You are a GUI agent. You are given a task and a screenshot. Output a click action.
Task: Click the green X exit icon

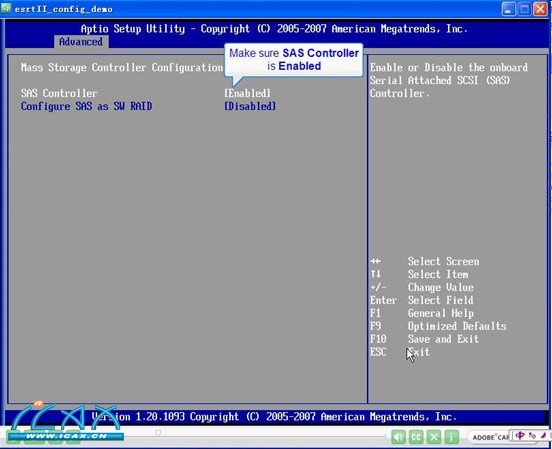coord(434,437)
